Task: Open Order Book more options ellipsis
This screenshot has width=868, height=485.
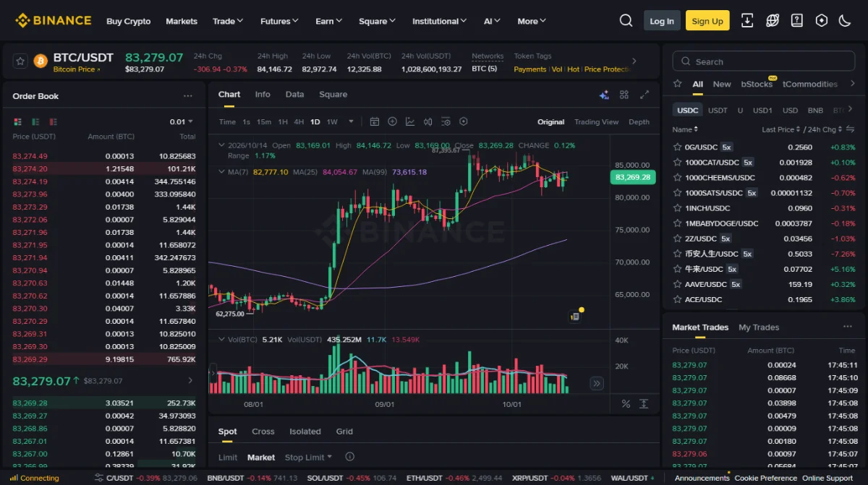Action: pos(188,96)
